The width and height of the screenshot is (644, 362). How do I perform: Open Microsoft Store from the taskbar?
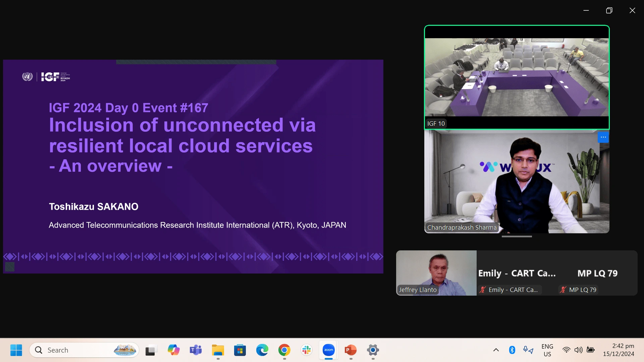[240, 350]
